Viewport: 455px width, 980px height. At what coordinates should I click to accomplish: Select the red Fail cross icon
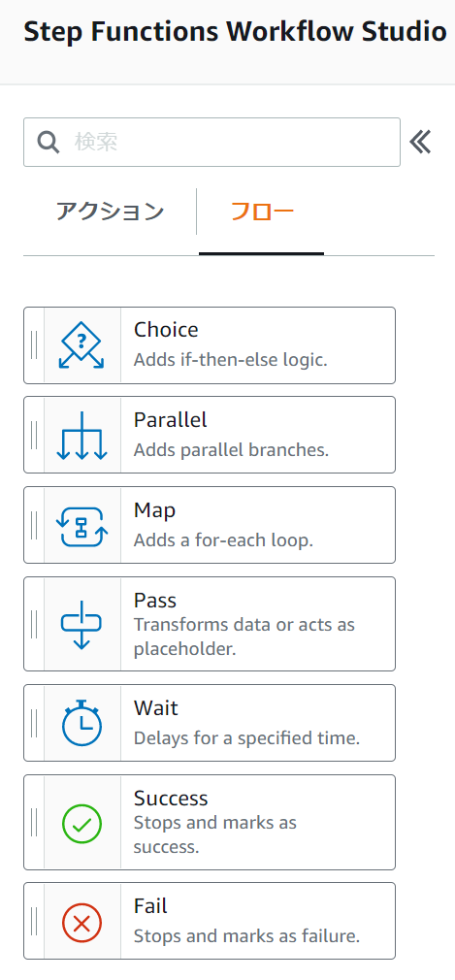pyautogui.click(x=81, y=921)
